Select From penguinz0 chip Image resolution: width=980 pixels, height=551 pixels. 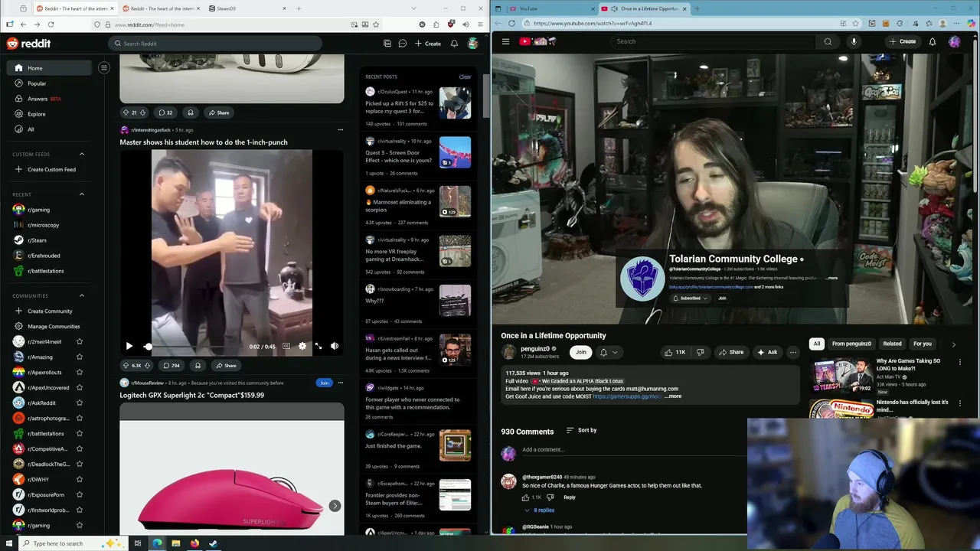851,344
